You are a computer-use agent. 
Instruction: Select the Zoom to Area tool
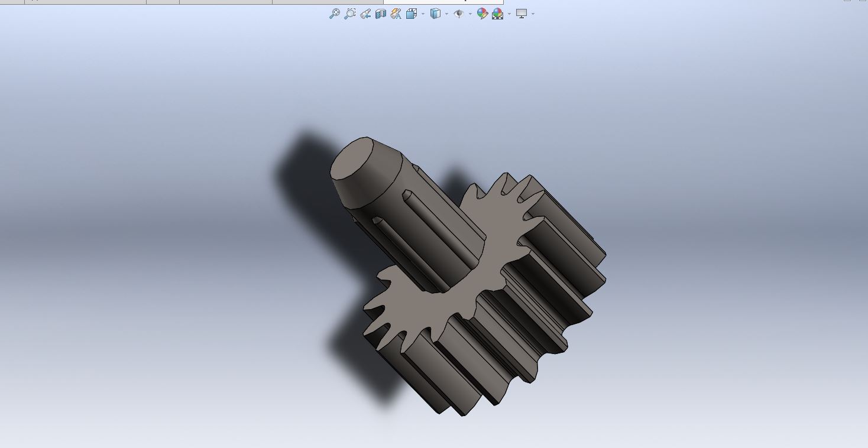tap(350, 14)
